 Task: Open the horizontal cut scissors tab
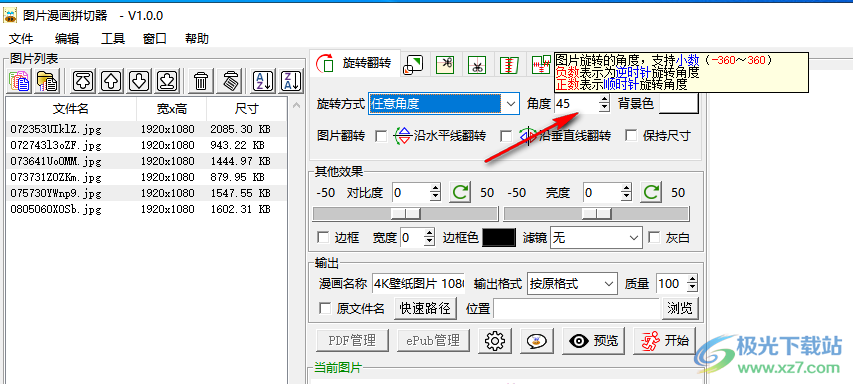coord(446,65)
